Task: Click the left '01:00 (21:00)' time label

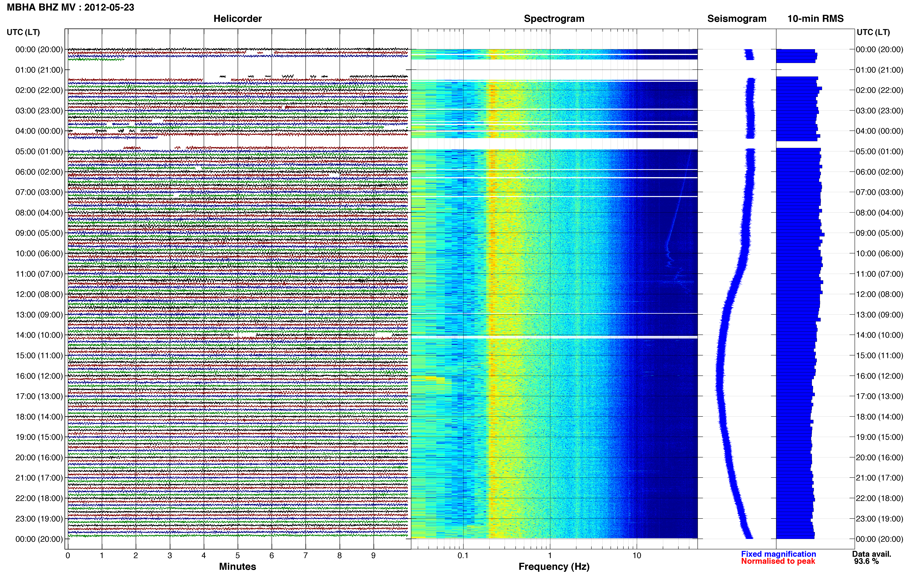Action: click(x=39, y=70)
